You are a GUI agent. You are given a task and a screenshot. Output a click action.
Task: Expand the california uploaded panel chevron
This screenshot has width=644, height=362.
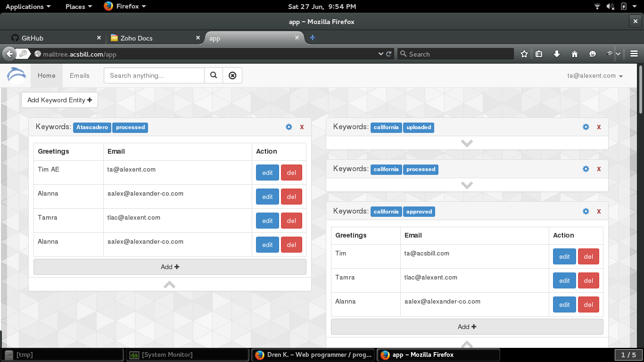click(467, 143)
